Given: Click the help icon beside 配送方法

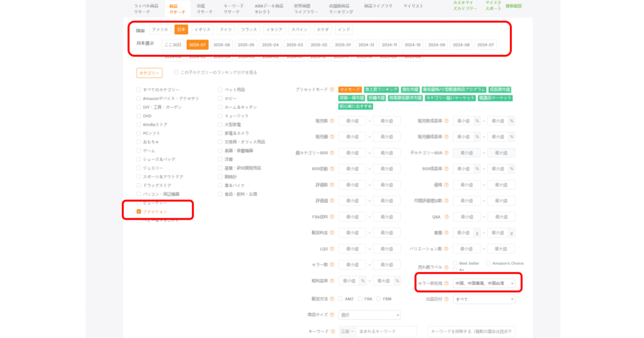Looking at the screenshot, I should (333, 299).
